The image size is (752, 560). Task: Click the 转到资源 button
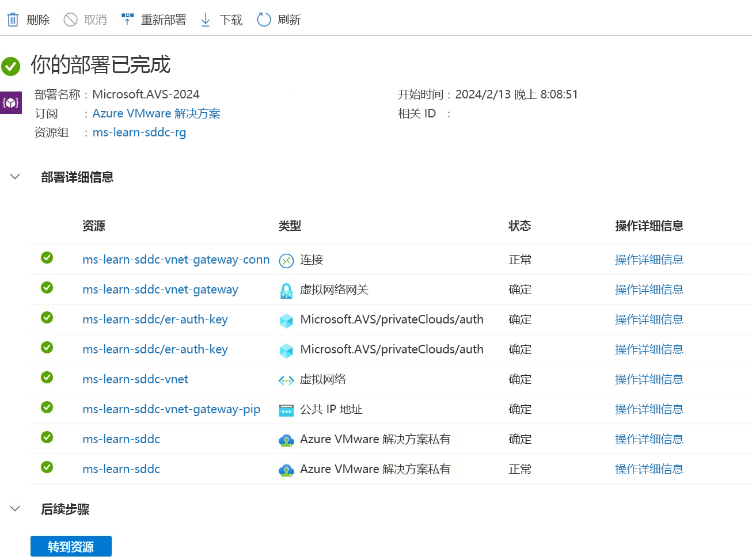(x=71, y=546)
